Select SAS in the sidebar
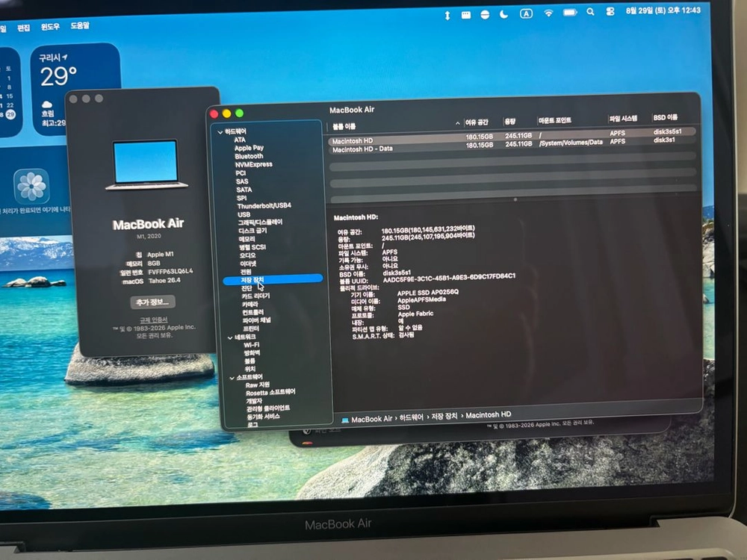747x560 pixels. [x=242, y=181]
